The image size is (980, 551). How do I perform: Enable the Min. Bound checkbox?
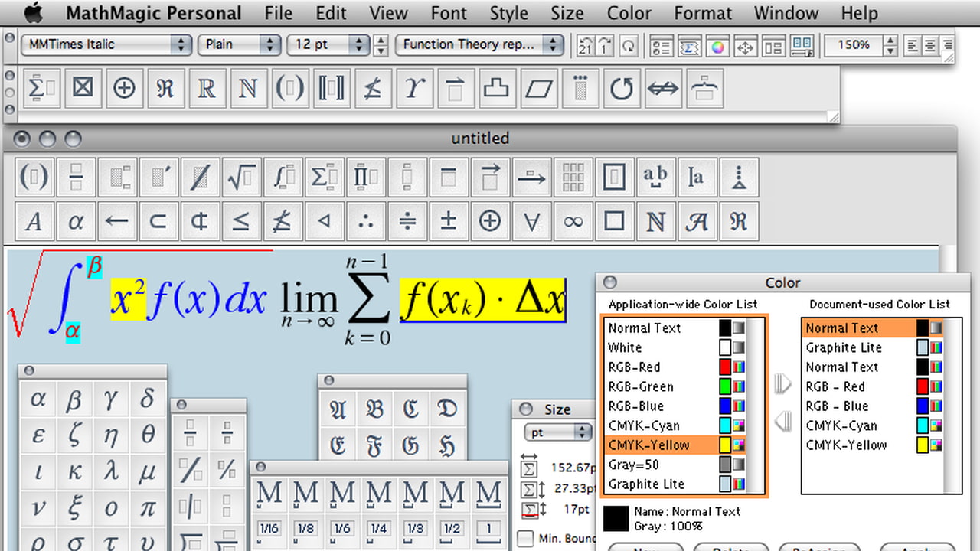coord(525,539)
